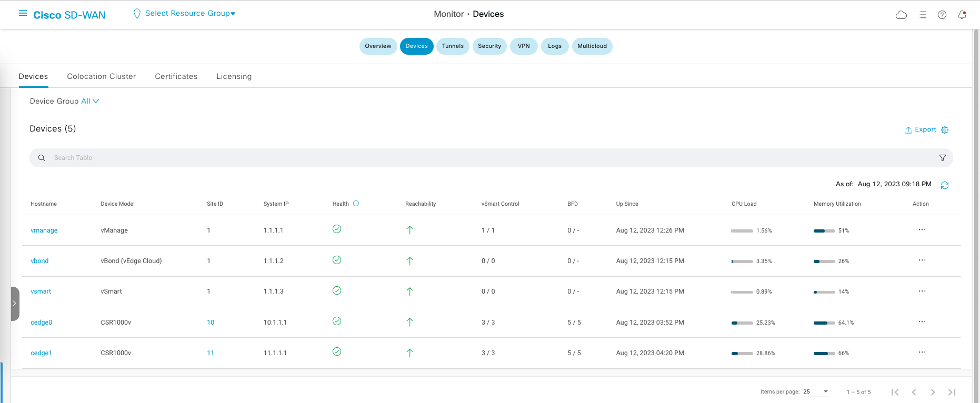
Task: Switch to the Certificates tab
Action: click(176, 76)
